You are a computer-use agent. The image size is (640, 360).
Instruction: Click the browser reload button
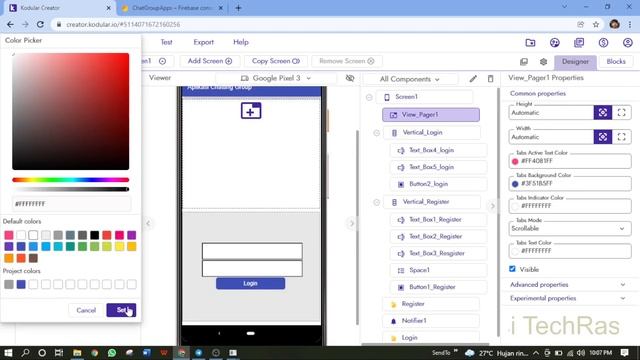(40, 24)
